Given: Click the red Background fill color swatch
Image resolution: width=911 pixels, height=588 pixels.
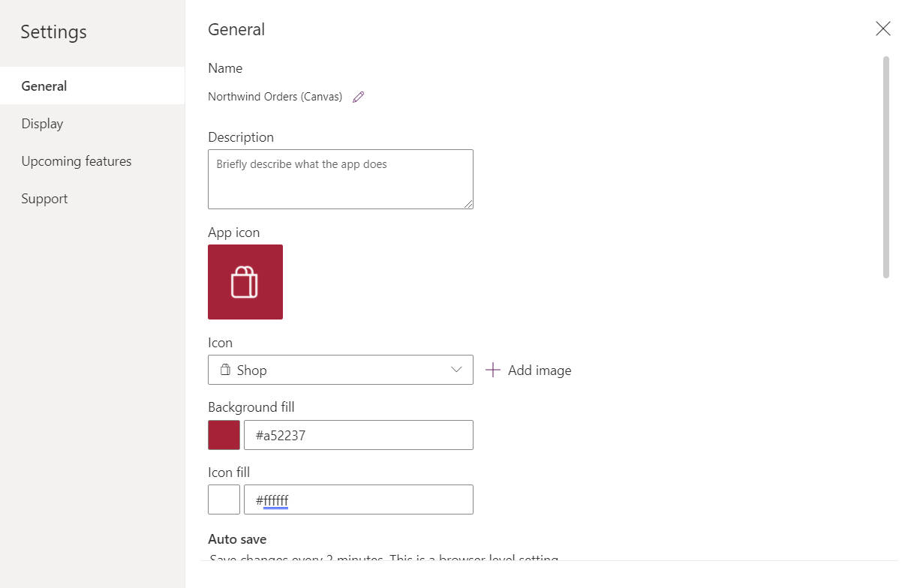Looking at the screenshot, I should [224, 435].
